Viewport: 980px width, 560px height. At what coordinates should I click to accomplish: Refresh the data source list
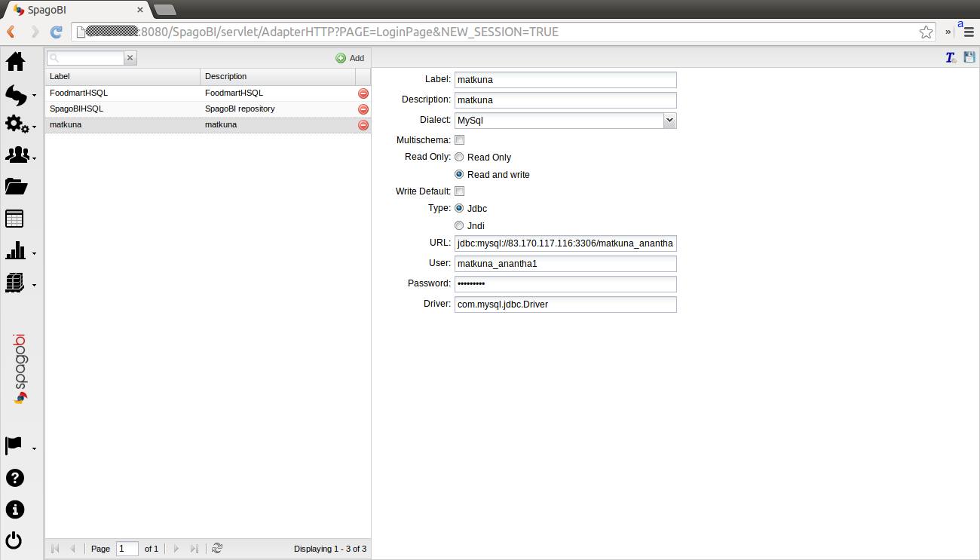[217, 549]
